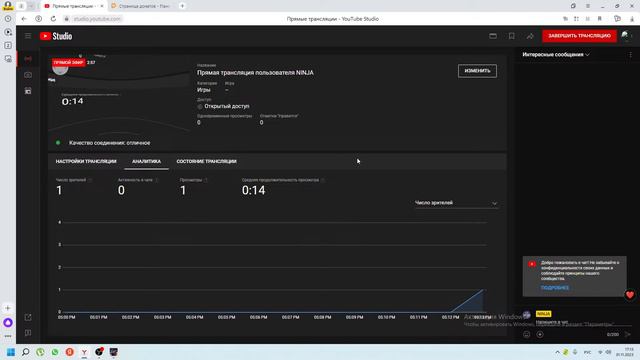This screenshot has height=360, width=640.
Task: Open browser downloads icon
Action: (632, 19)
